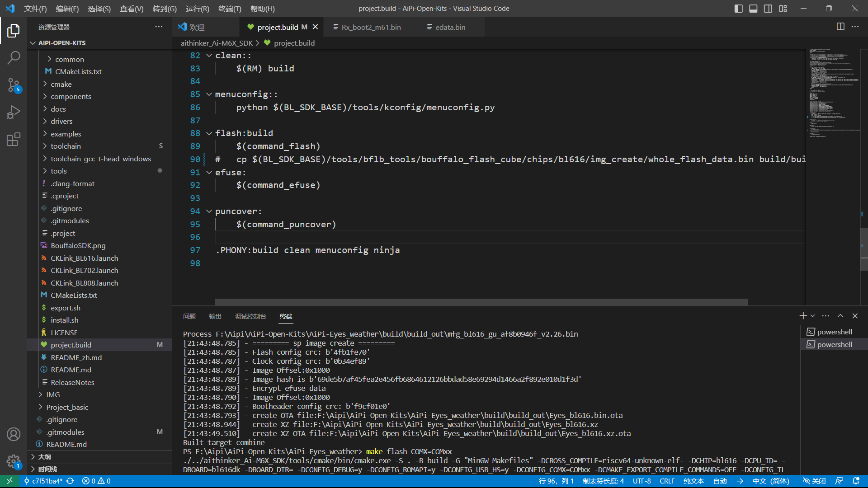Click aithinker_Ai-M6X_SDK breadcrumb

click(x=217, y=43)
